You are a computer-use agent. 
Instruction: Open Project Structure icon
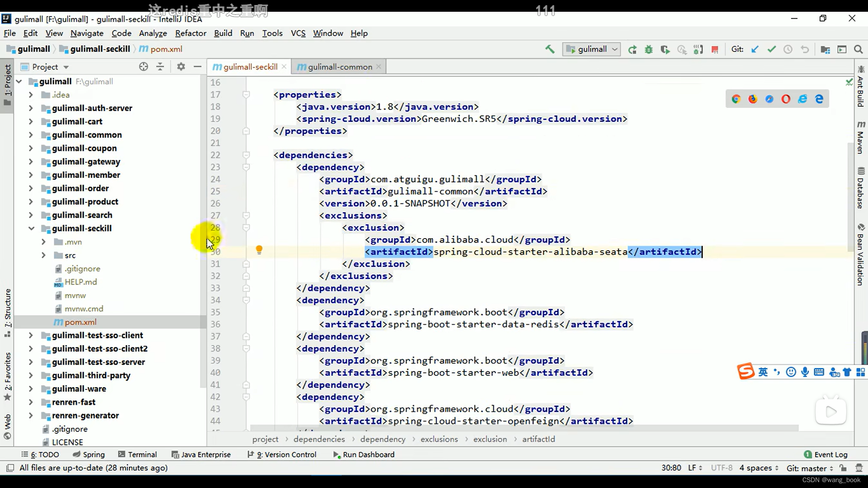click(825, 49)
